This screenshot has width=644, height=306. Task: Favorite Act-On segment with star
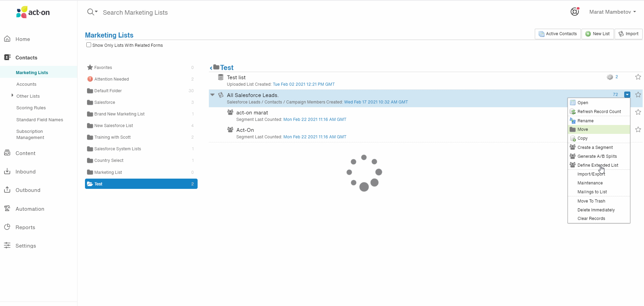tap(638, 129)
